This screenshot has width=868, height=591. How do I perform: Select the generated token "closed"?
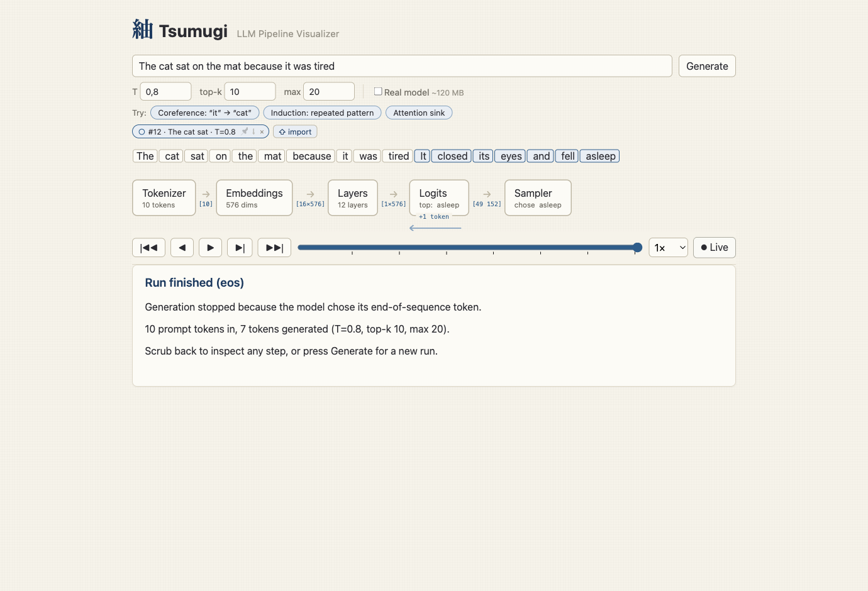pyautogui.click(x=452, y=156)
